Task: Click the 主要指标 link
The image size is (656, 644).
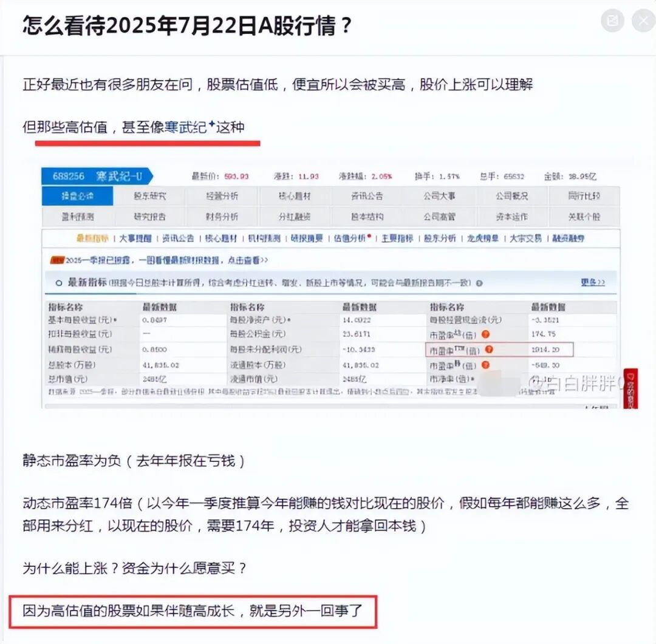Action: pos(397,239)
